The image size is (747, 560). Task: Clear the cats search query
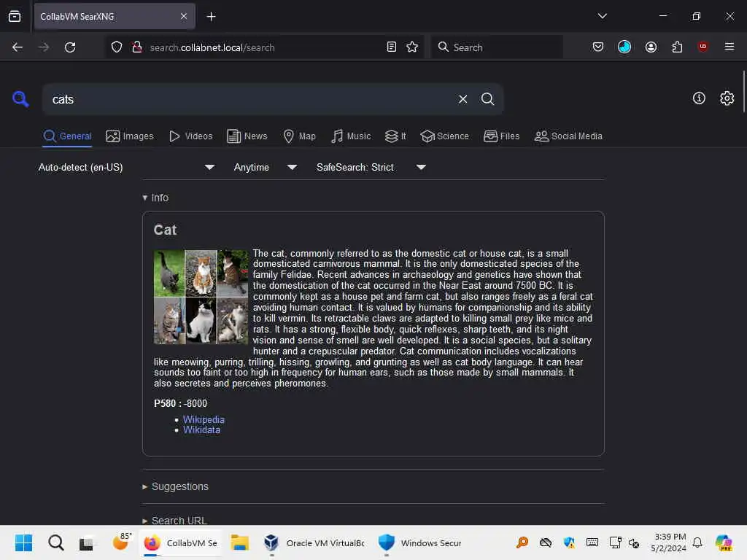point(462,99)
